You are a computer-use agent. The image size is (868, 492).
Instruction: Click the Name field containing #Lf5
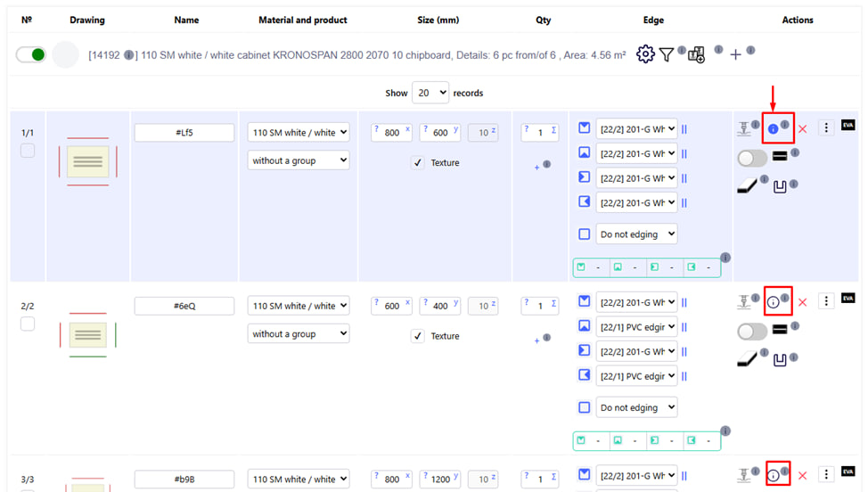[x=184, y=133]
